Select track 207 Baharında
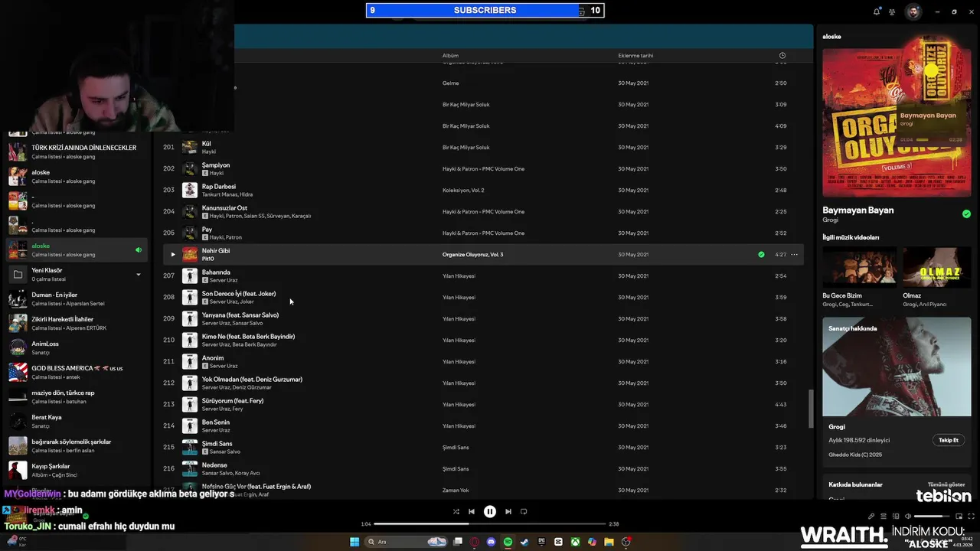The height and width of the screenshot is (551, 980). coord(482,275)
